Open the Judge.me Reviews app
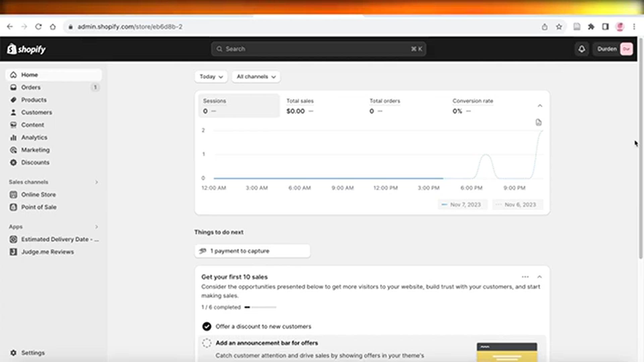Screen dimensions: 644x362 48,252
